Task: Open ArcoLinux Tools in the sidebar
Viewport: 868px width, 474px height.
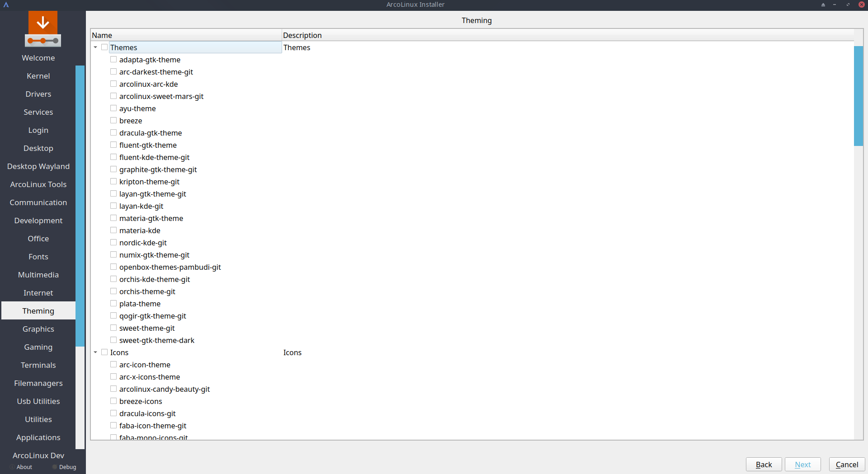Action: [x=38, y=184]
